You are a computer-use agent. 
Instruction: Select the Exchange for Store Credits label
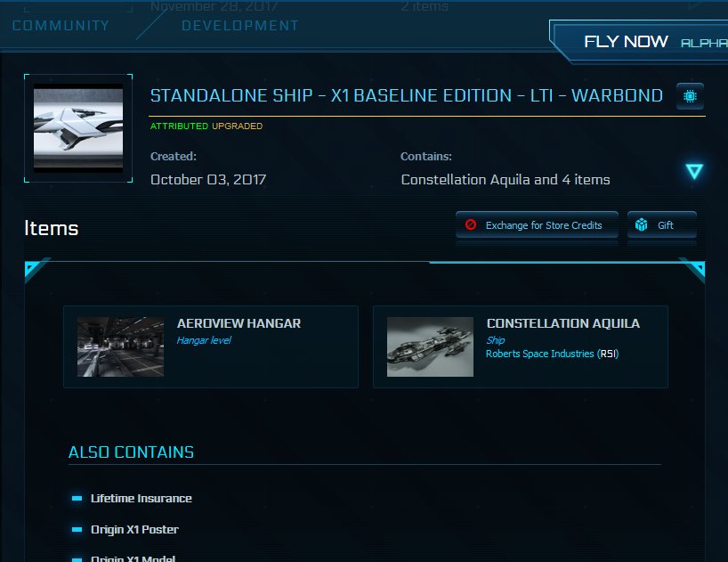[x=544, y=225]
